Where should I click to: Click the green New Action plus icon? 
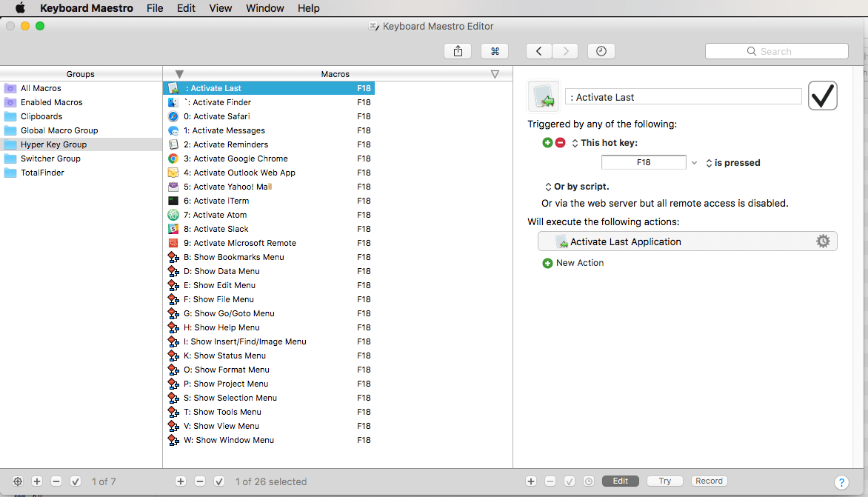(547, 263)
